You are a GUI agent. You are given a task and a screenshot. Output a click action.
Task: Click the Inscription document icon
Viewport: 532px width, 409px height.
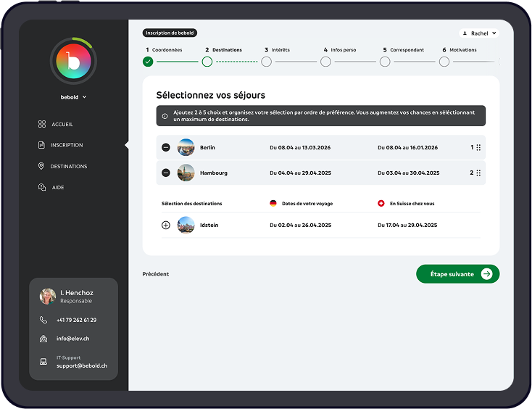click(x=42, y=145)
